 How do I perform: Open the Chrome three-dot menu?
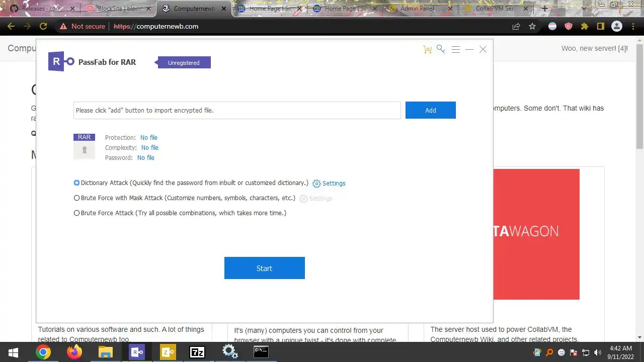coord(633,26)
